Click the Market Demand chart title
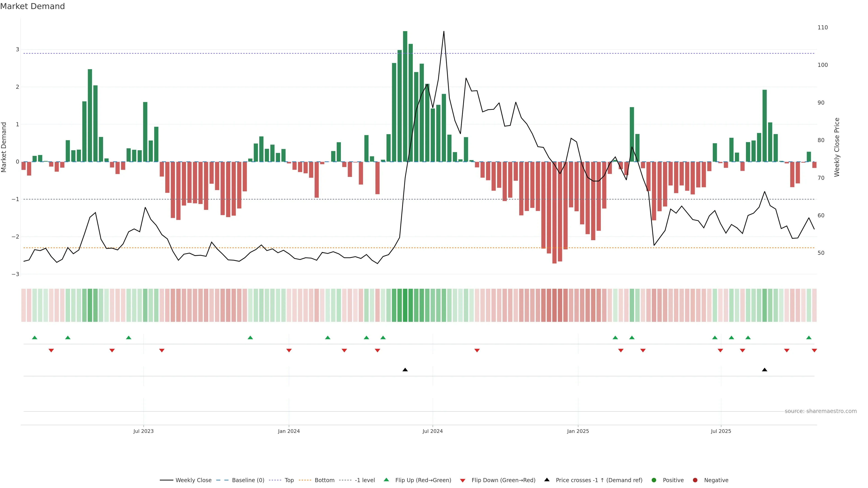 [x=32, y=6]
